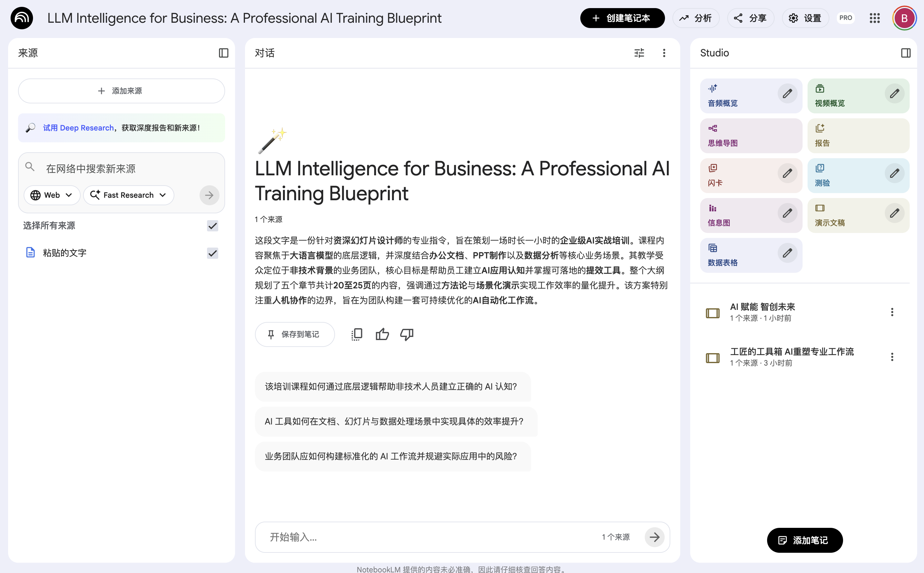The width and height of the screenshot is (924, 573).
Task: Open the 对话 panel three-dot menu
Action: point(664,53)
